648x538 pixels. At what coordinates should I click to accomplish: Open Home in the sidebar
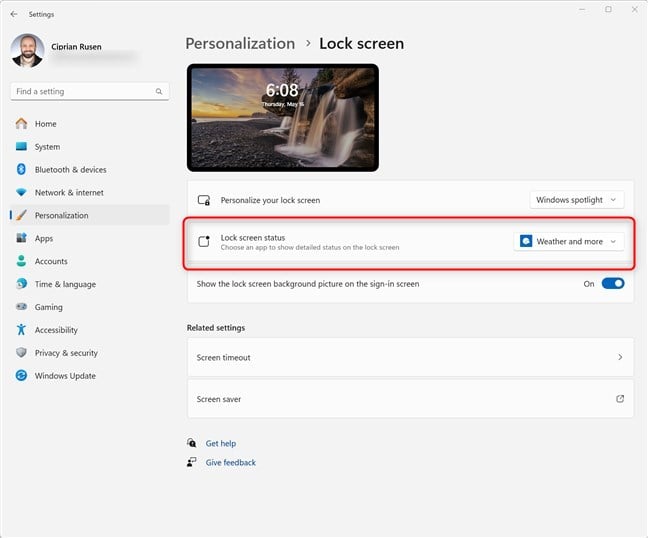90,124
